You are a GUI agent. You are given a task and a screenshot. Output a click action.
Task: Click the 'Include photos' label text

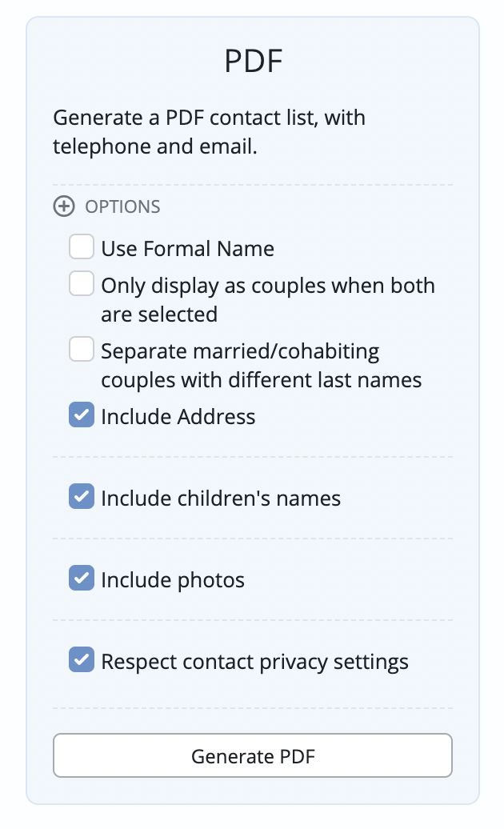click(173, 580)
